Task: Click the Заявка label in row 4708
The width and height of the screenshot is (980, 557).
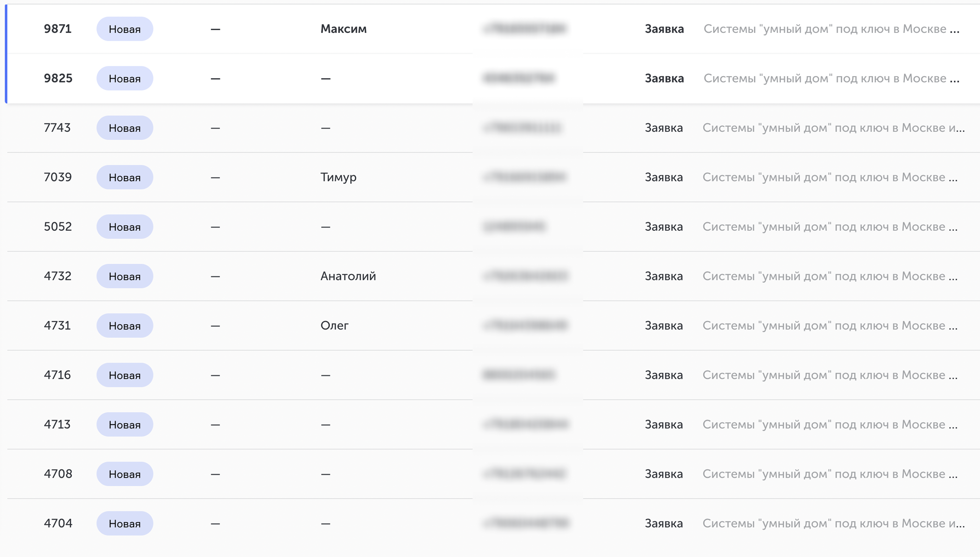Action: click(664, 474)
